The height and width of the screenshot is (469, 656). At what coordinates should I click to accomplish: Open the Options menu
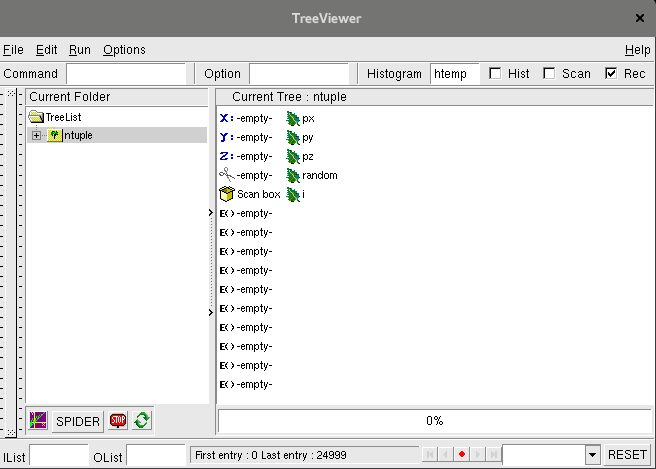pyautogui.click(x=124, y=50)
